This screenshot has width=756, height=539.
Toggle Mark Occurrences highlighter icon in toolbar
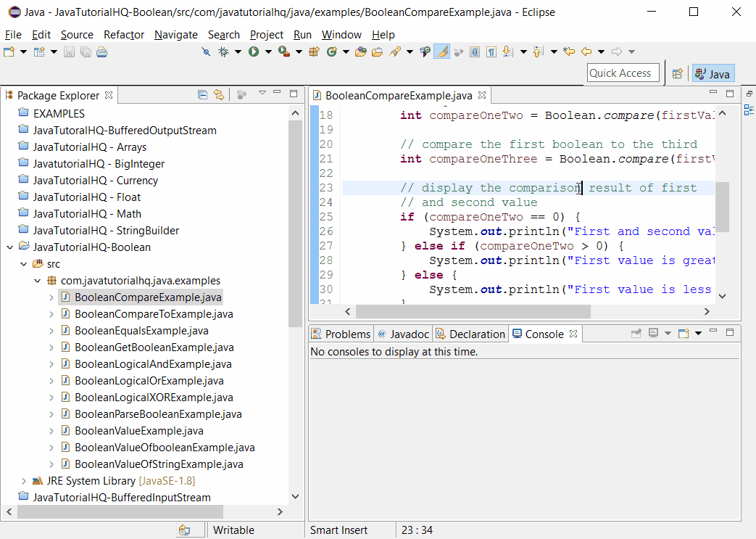point(442,52)
